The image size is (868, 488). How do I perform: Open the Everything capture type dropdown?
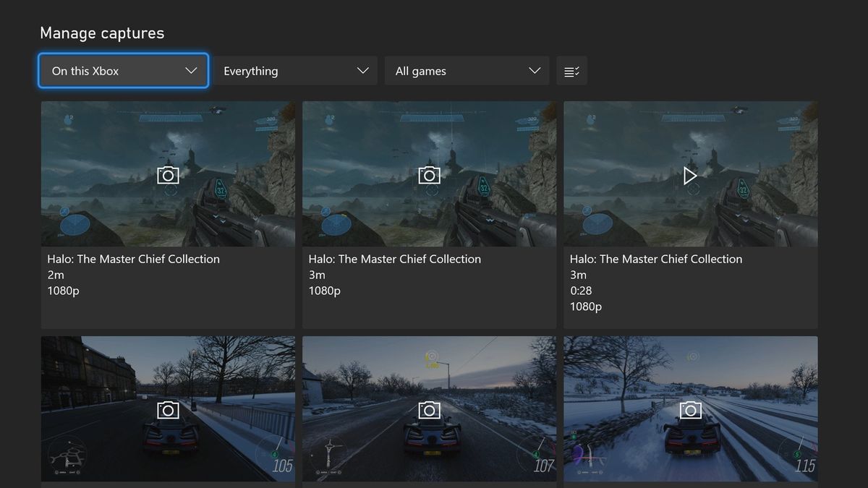[x=294, y=70]
